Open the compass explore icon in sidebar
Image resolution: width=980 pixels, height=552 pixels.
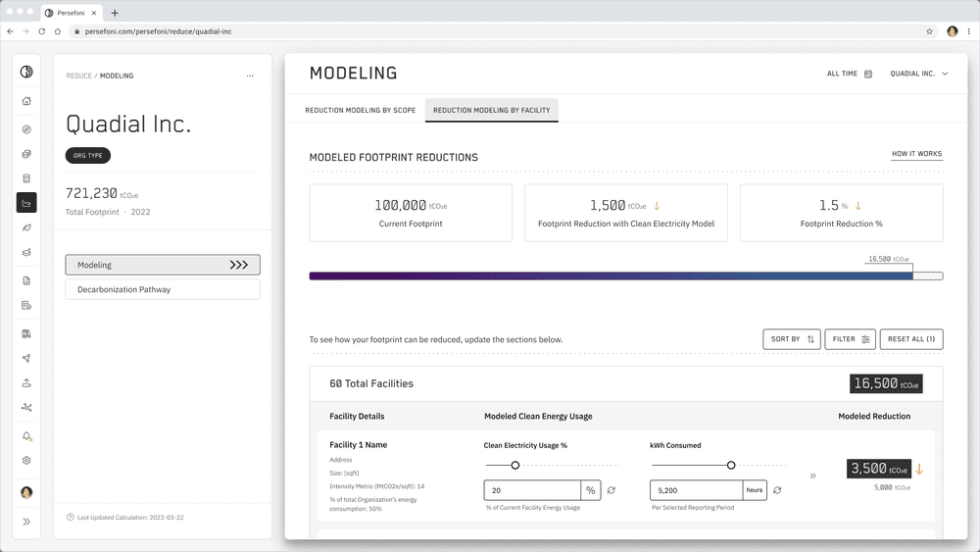tap(26, 129)
